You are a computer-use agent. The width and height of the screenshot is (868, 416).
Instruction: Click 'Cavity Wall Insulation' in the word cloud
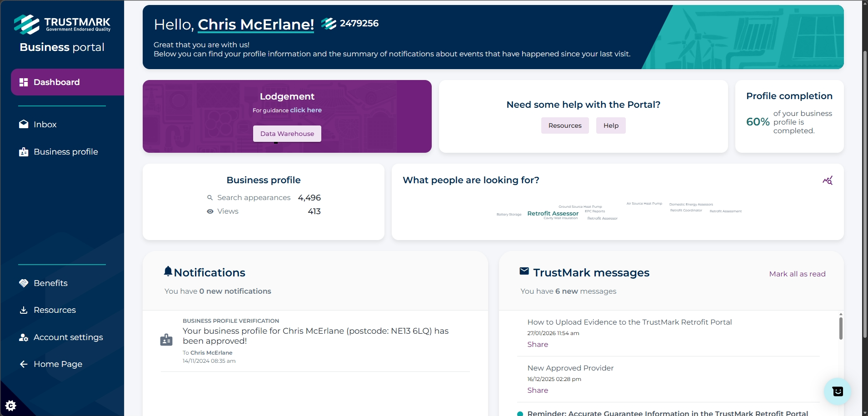pos(561,218)
